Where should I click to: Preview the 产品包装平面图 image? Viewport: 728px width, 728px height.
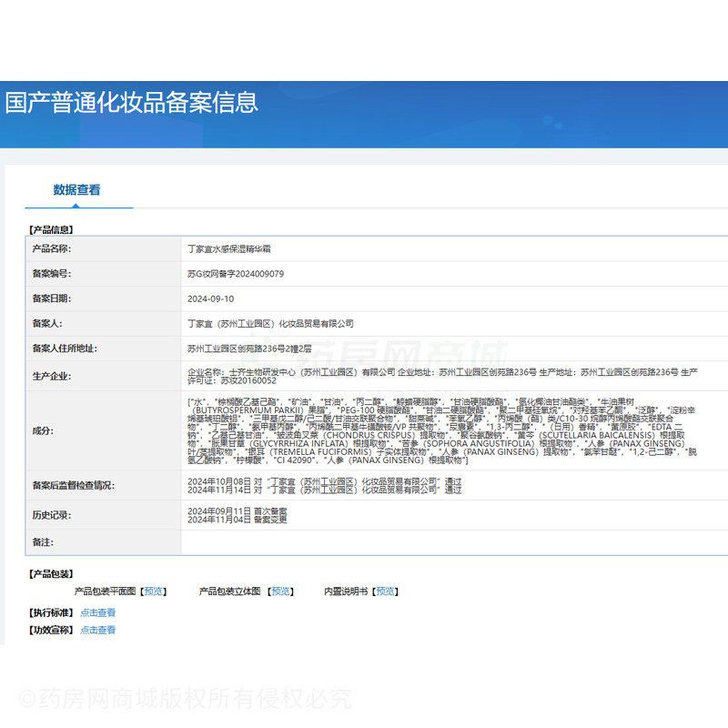pos(153,591)
